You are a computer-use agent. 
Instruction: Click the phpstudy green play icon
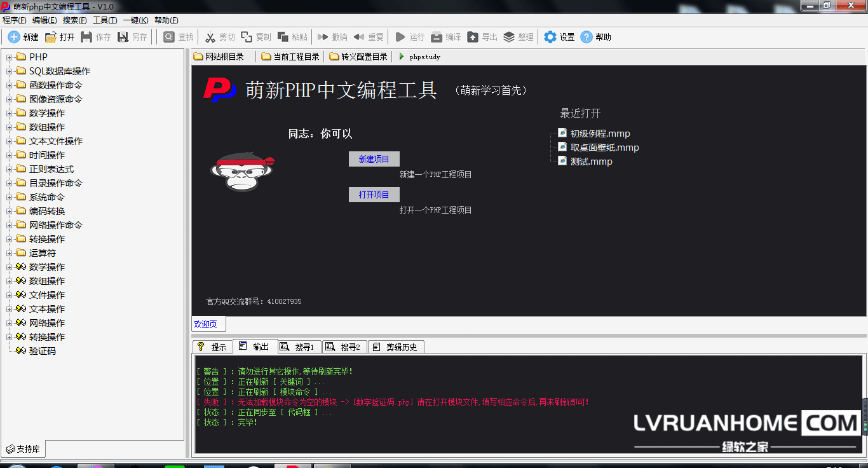[402, 57]
